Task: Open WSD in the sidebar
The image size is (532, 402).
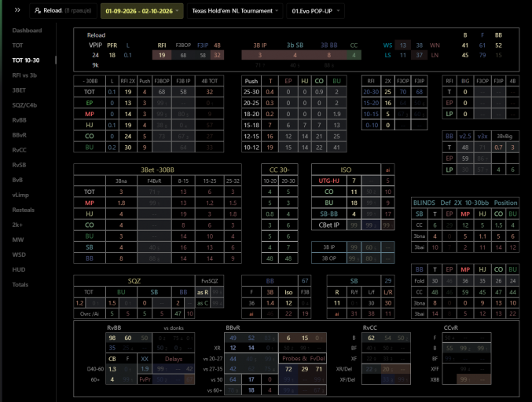Action: 19,254
